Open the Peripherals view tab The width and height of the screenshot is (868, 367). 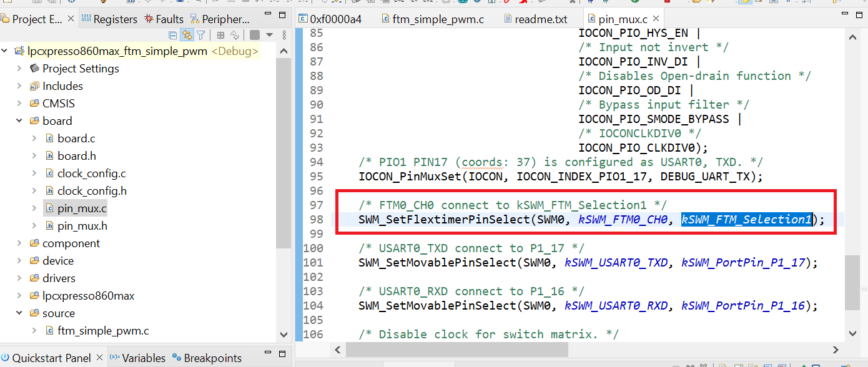click(x=220, y=19)
